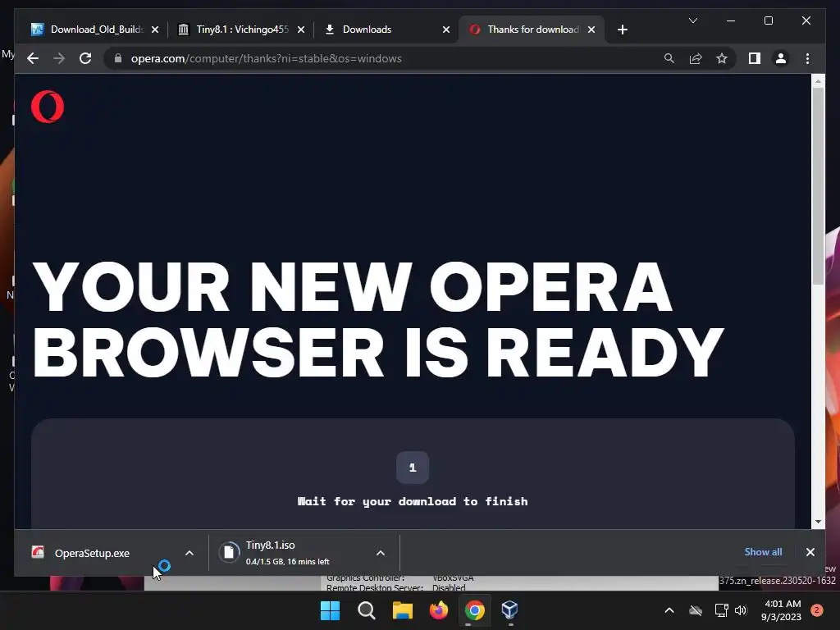Click the Tiny8.1.iso file icon progress ring
Image resolution: width=840 pixels, height=630 pixels.
229,553
